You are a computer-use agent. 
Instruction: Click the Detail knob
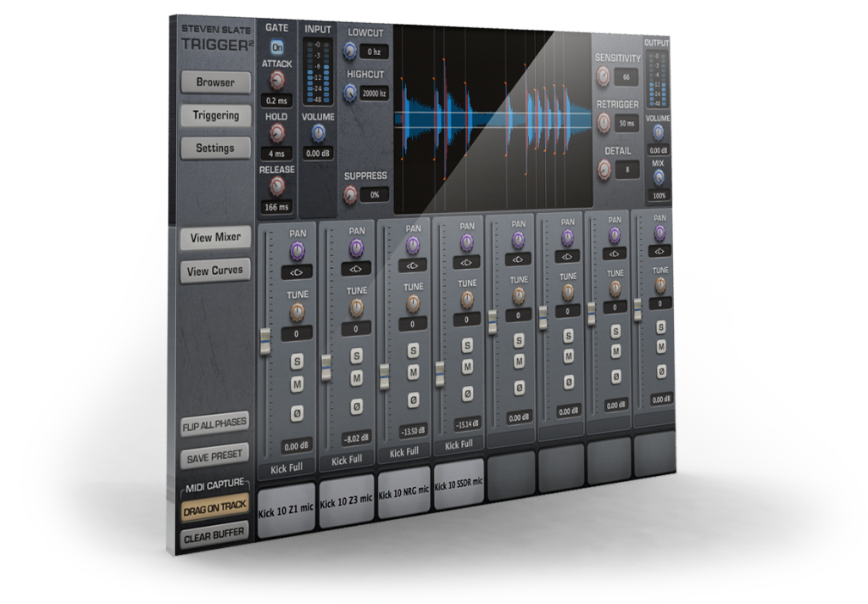604,169
